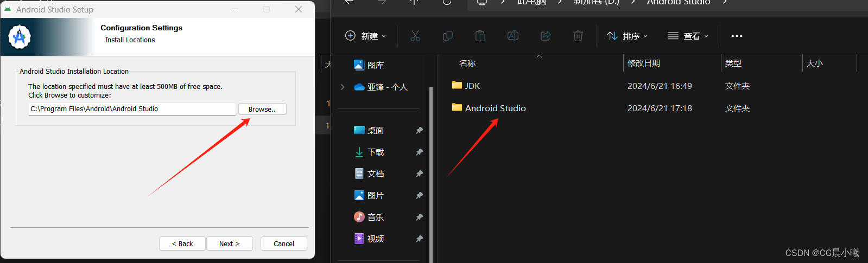Click the 文件夹 type cell of Android Studio row
This screenshot has width=868, height=263.
point(737,108)
